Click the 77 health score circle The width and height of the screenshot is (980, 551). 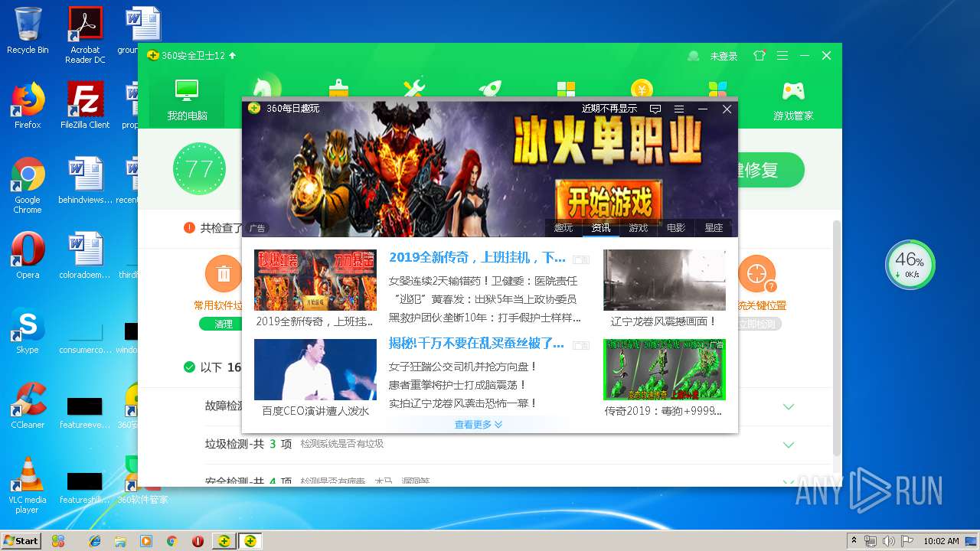(199, 168)
